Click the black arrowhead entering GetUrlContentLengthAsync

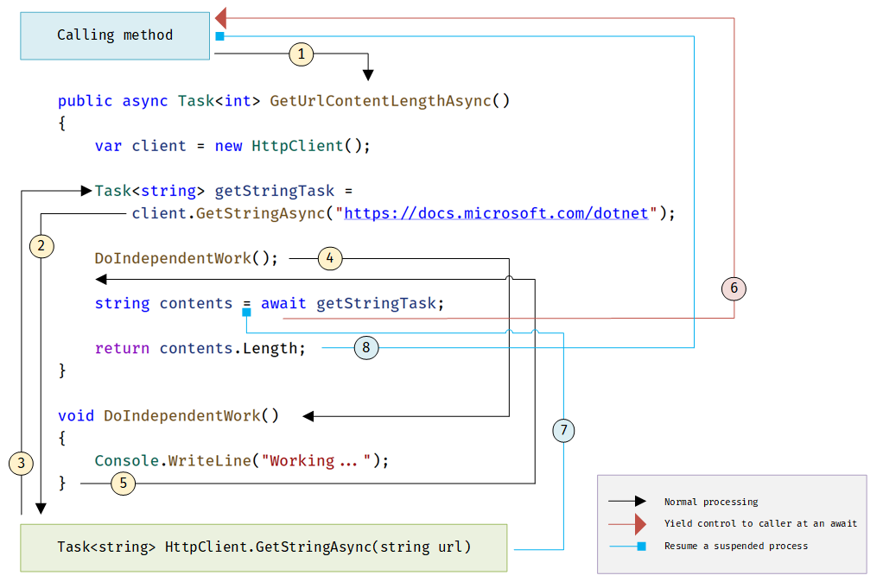click(368, 76)
